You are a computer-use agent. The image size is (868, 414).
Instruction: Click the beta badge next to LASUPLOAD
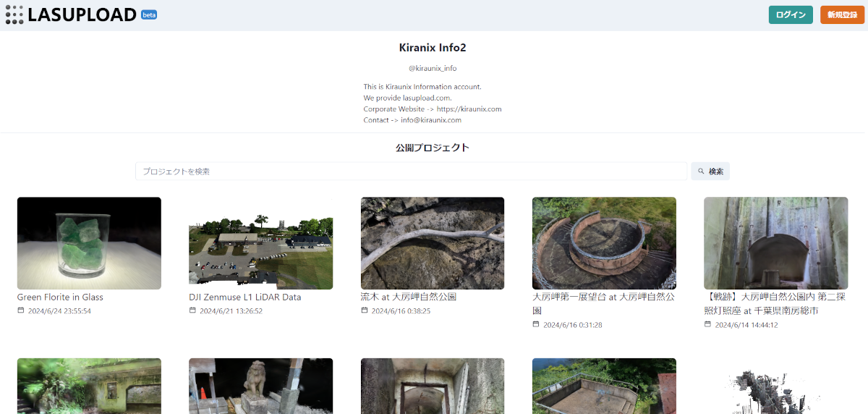tap(149, 14)
